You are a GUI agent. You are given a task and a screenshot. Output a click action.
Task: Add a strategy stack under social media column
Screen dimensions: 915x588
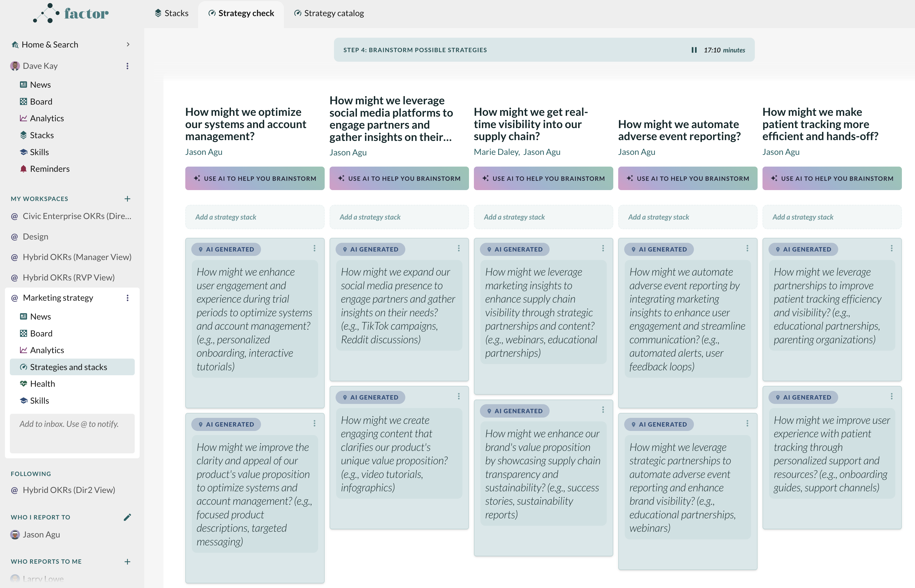399,217
